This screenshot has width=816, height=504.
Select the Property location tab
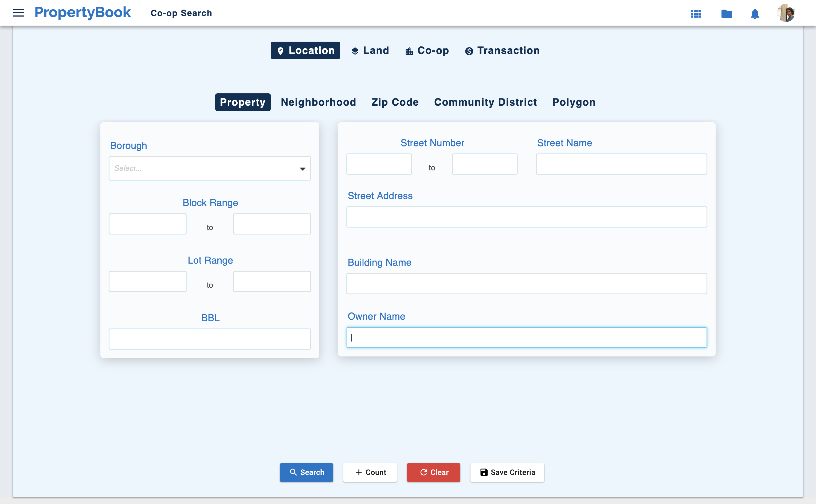[242, 102]
